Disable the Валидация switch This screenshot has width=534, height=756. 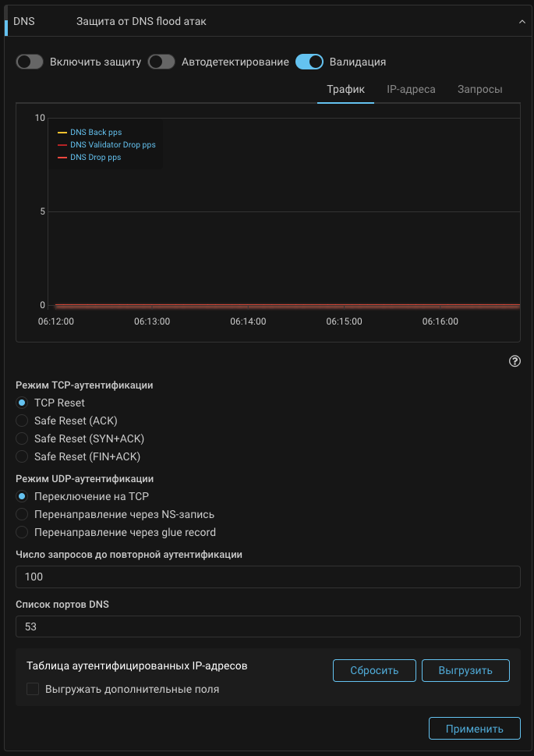pyautogui.click(x=309, y=62)
